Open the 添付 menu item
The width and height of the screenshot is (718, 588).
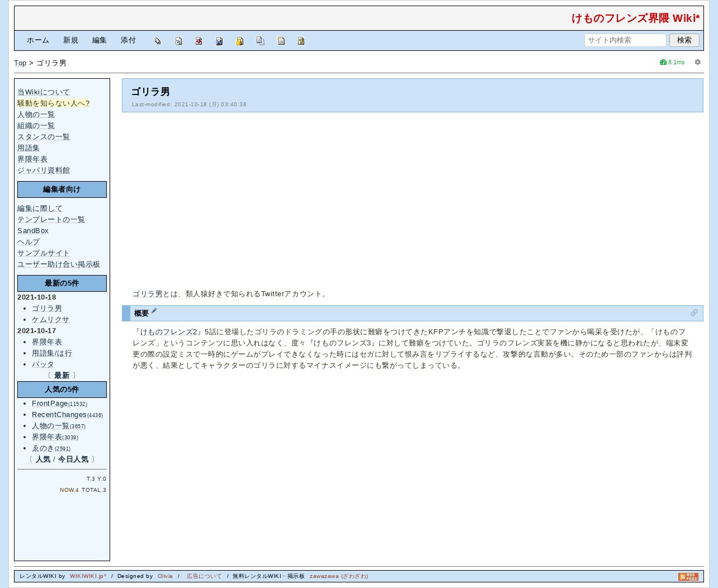click(x=129, y=40)
